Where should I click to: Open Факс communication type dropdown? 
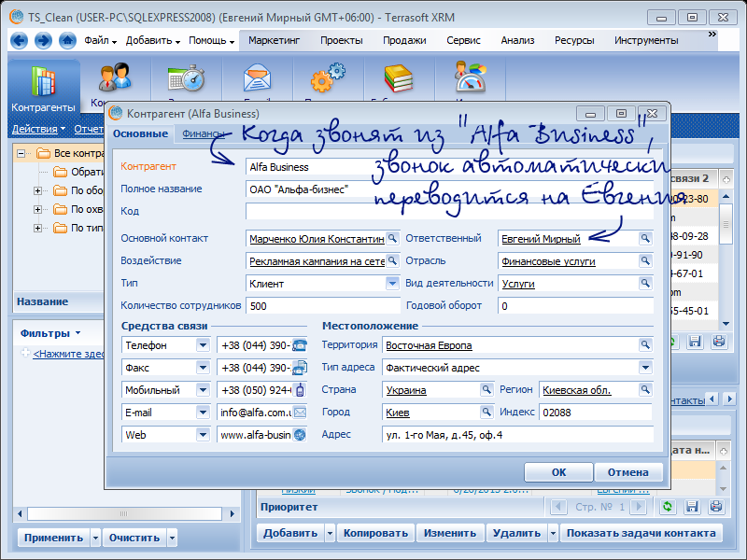pyautogui.click(x=203, y=367)
